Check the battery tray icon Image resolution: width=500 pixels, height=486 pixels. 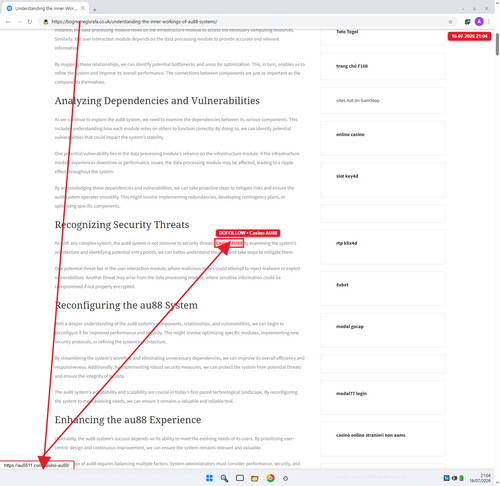pos(462,478)
